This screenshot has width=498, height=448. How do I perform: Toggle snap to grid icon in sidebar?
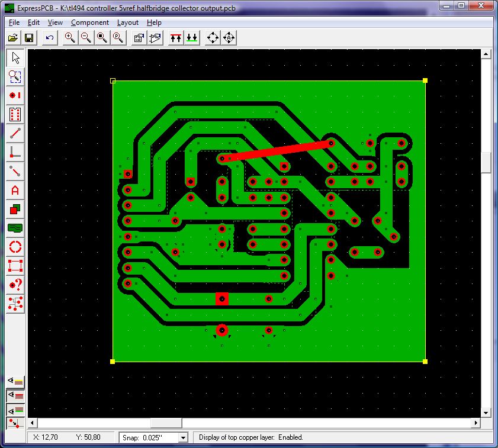15,424
